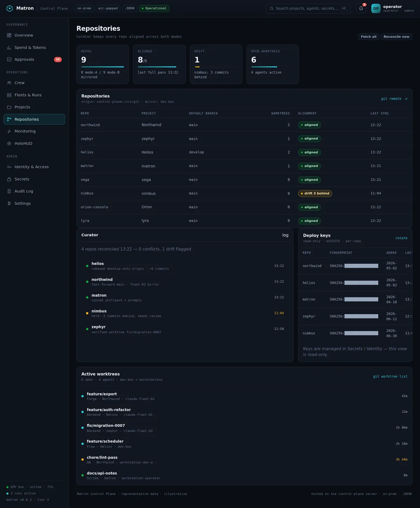
Task: Open Overview in the sidebar
Action: pyautogui.click(x=34, y=35)
